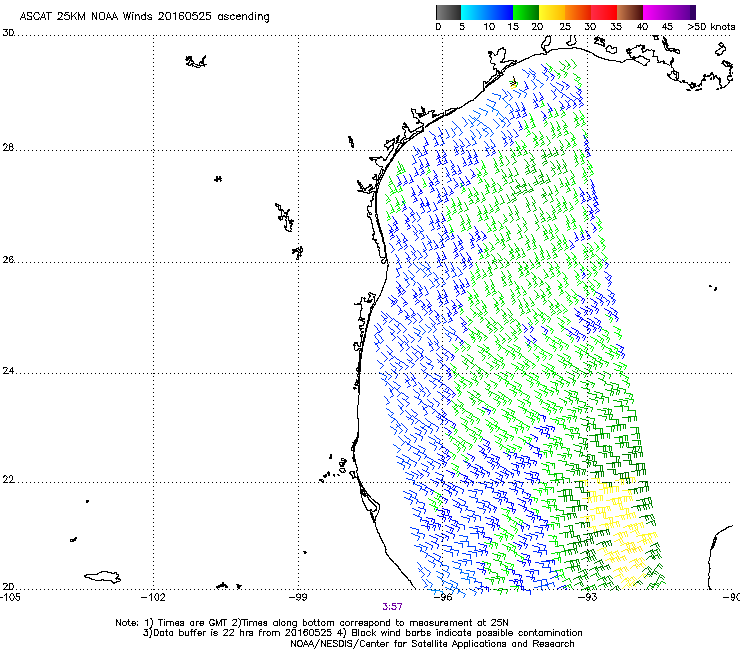Click the 'Data buffer is 22 hrs' note
740x650 pixels.
pyautogui.click(x=362, y=633)
